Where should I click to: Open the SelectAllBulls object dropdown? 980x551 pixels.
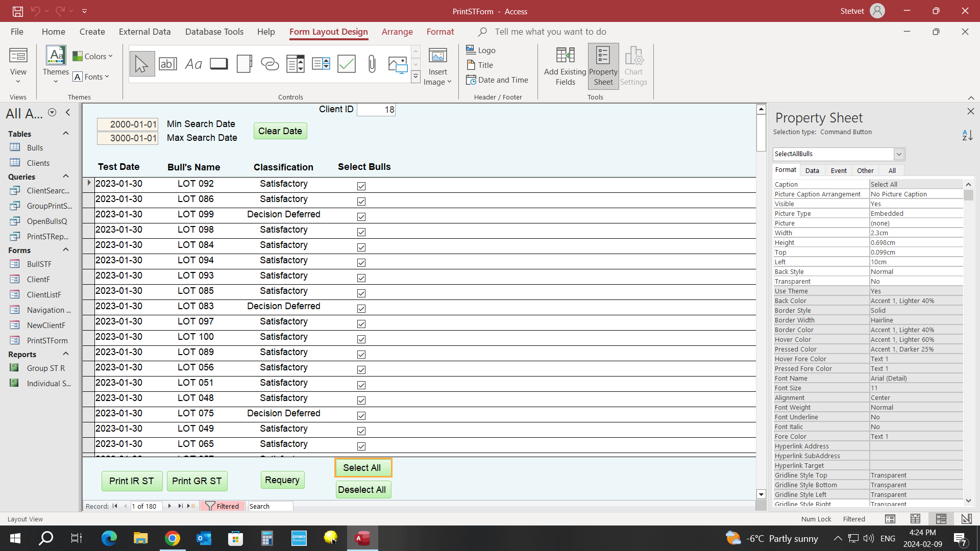point(899,154)
